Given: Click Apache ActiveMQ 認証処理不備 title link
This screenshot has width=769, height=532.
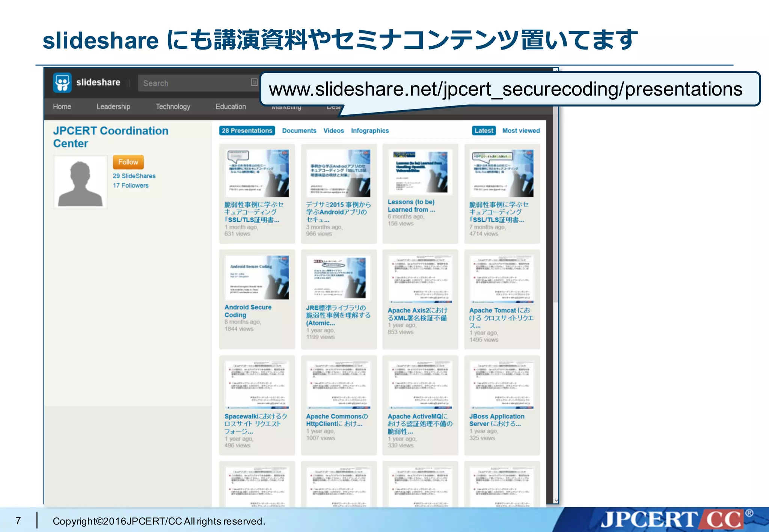Looking at the screenshot, I should click(420, 424).
